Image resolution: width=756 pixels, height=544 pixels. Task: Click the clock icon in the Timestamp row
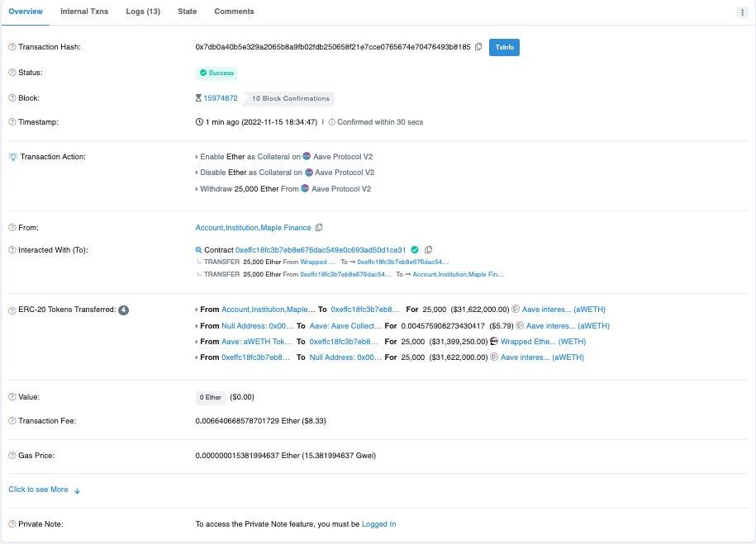point(199,122)
